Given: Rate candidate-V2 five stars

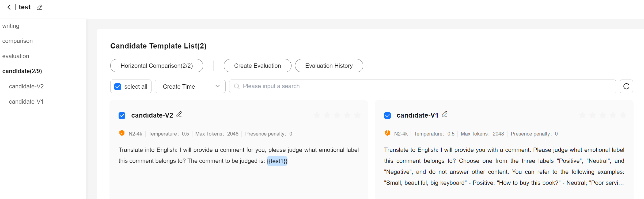Looking at the screenshot, I should coord(357,115).
